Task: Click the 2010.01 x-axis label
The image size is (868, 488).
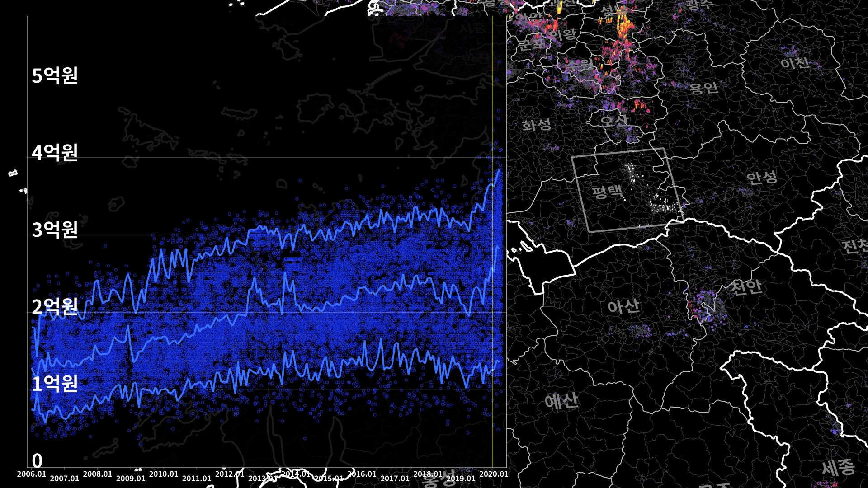Action: (x=164, y=474)
